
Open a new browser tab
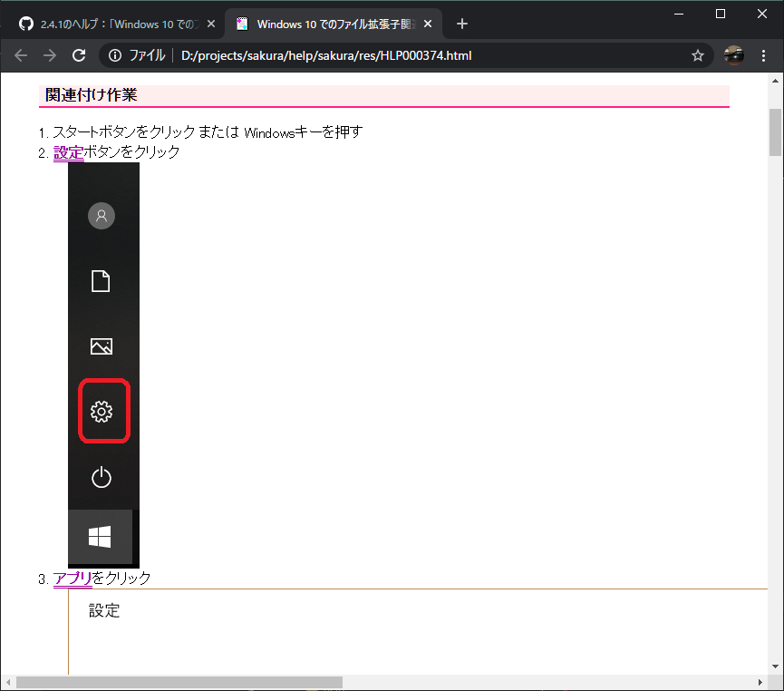point(462,24)
